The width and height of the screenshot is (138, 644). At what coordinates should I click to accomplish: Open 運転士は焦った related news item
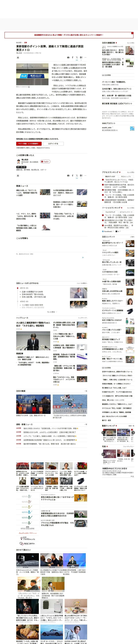tap(27, 193)
